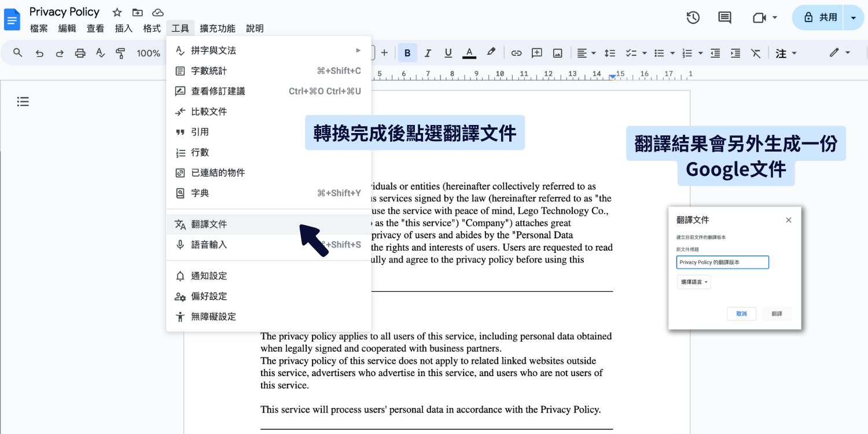Choose 翻譯文件 from tools menu
The width and height of the screenshot is (868, 434).
pyautogui.click(x=269, y=225)
